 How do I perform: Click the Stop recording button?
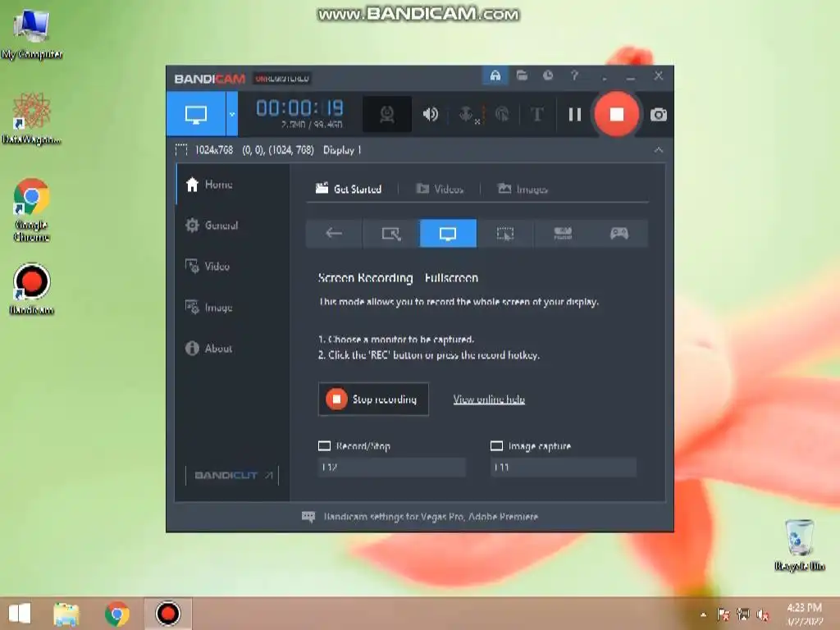tap(373, 399)
